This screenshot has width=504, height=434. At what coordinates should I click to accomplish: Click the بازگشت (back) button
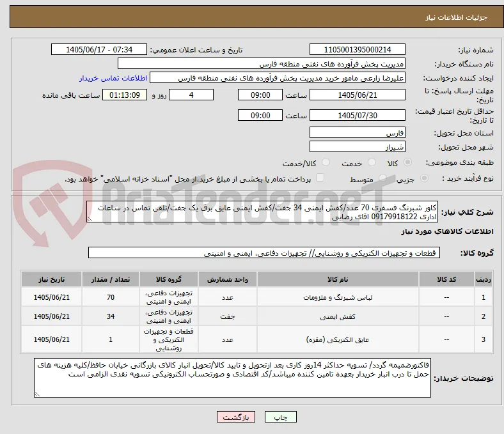235,417
